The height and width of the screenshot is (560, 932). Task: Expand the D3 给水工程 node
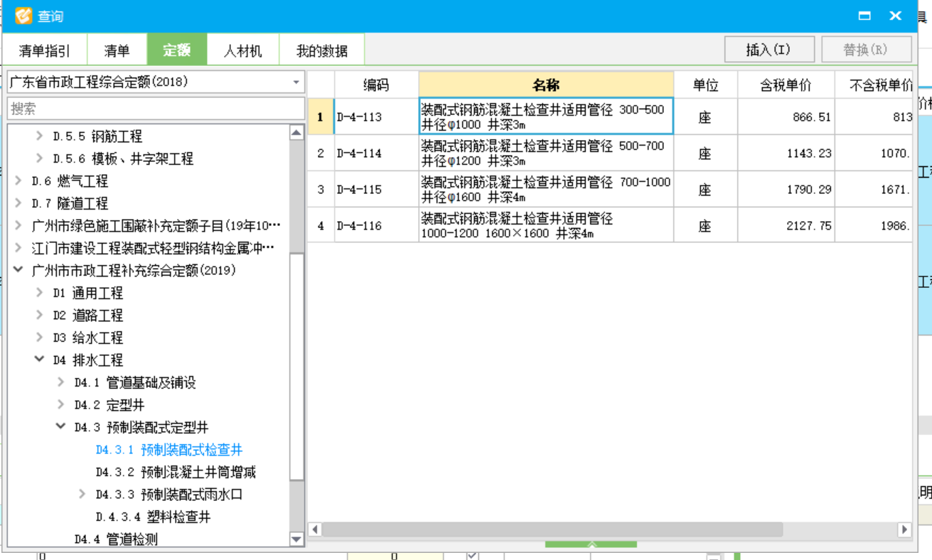point(39,338)
